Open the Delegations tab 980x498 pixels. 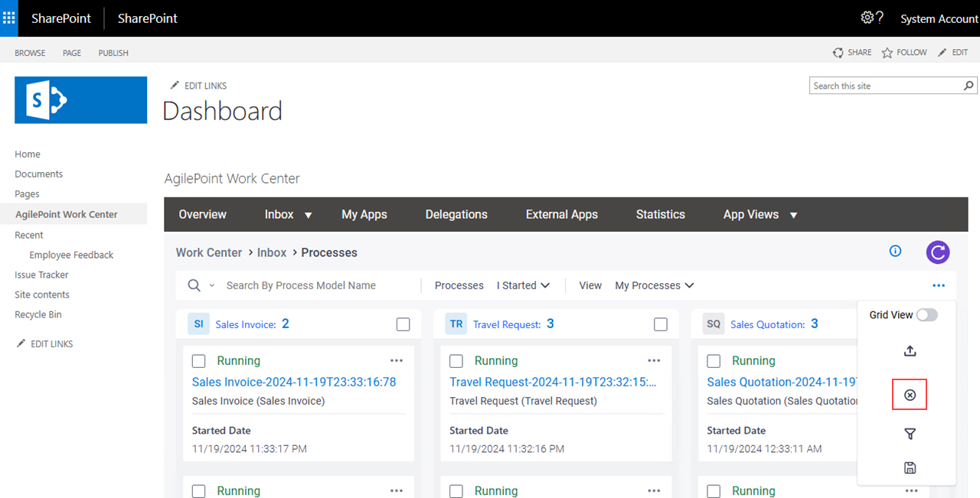coord(456,214)
